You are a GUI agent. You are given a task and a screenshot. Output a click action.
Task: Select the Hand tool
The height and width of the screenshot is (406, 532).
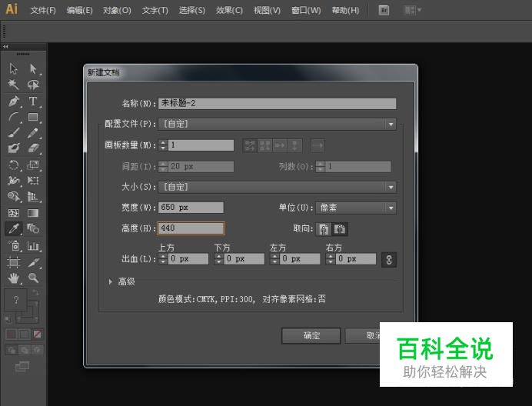point(14,278)
